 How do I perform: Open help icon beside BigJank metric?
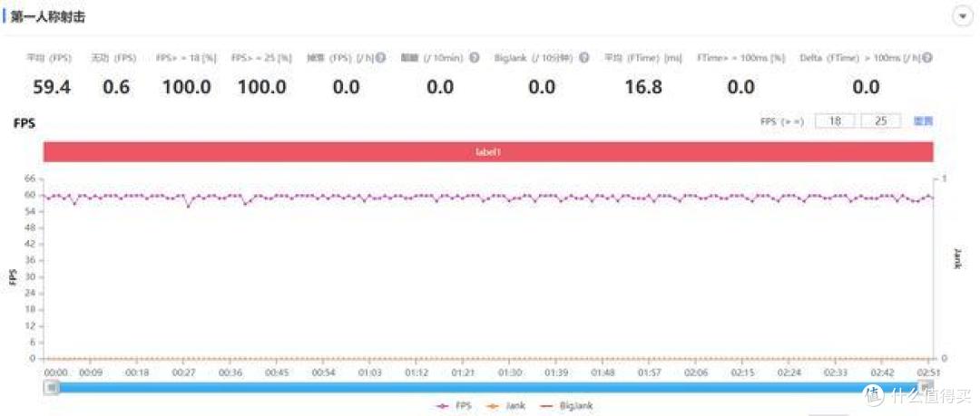(x=583, y=58)
